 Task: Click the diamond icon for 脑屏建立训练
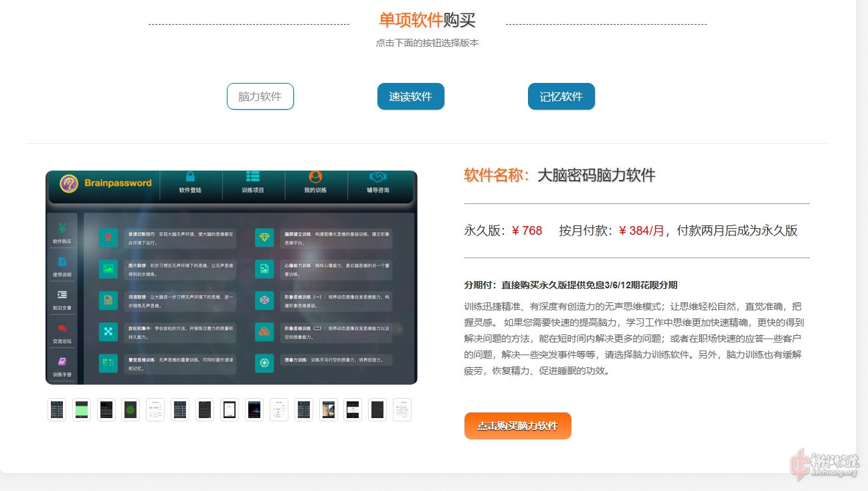(x=264, y=237)
